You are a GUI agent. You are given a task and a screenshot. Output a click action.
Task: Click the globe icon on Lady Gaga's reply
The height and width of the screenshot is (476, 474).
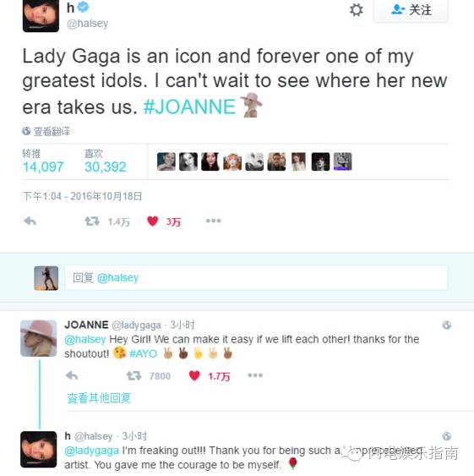[x=447, y=325]
